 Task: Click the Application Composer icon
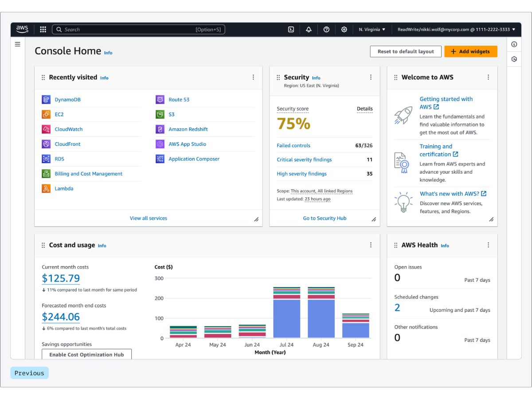(x=160, y=159)
